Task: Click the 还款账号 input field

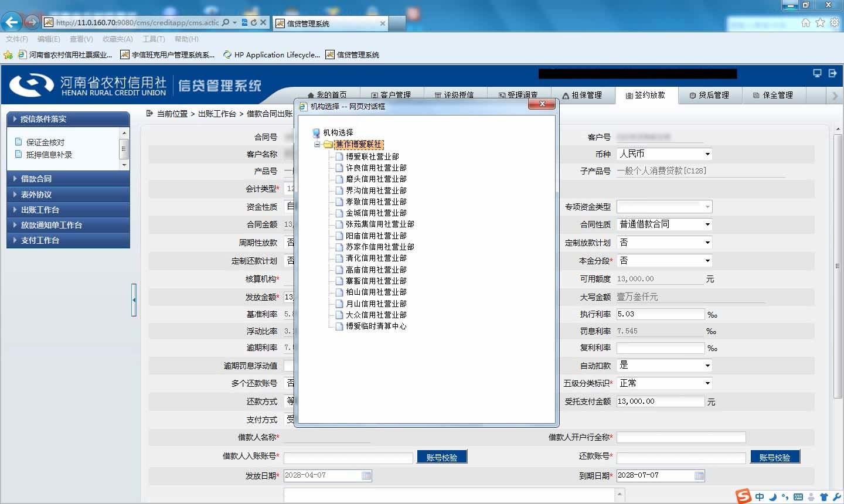Action: (681, 458)
